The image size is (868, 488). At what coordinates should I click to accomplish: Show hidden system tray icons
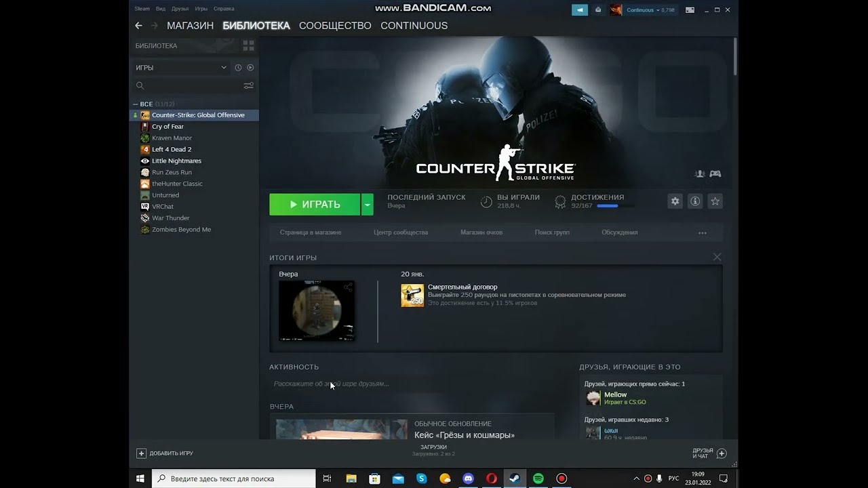(x=636, y=479)
